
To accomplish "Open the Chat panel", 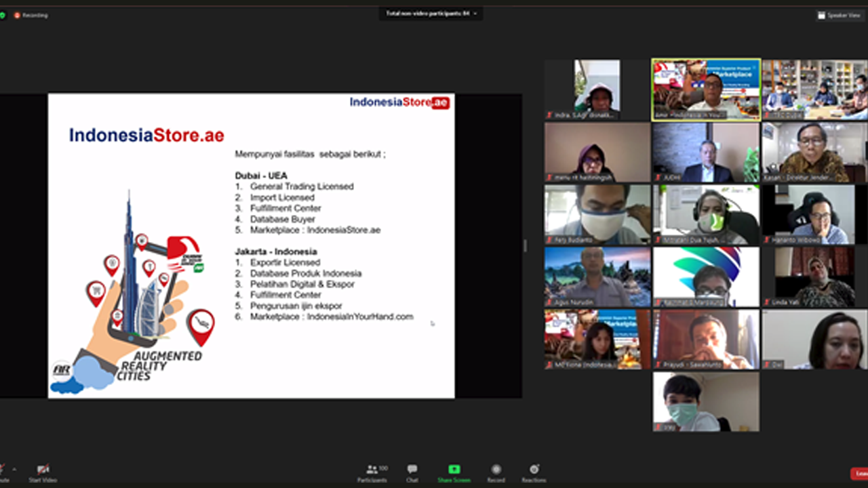I will pos(412,473).
